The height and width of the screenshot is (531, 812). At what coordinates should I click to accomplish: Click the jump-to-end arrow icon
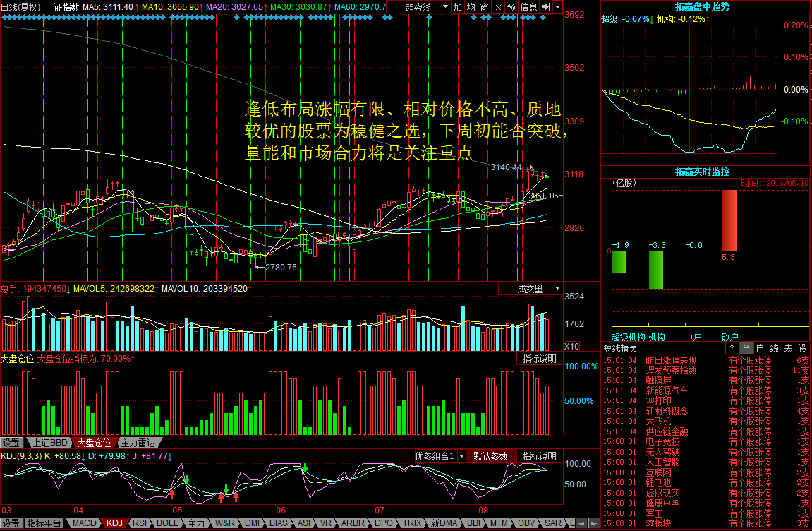[x=545, y=7]
